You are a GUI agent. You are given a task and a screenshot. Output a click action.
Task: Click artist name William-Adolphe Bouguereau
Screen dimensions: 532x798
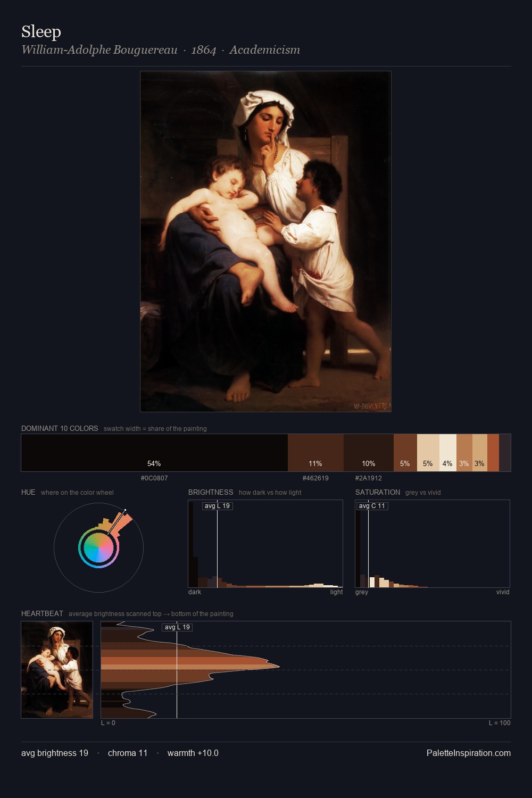[x=99, y=50]
